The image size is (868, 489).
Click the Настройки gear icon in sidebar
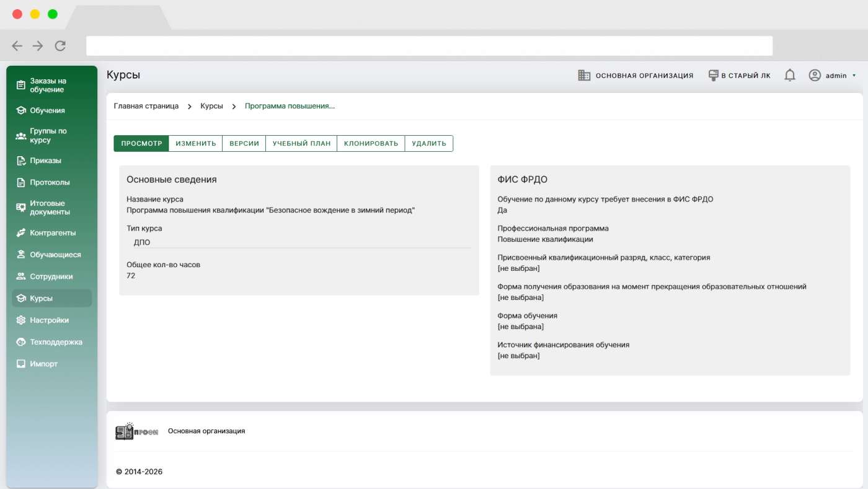coord(21,320)
